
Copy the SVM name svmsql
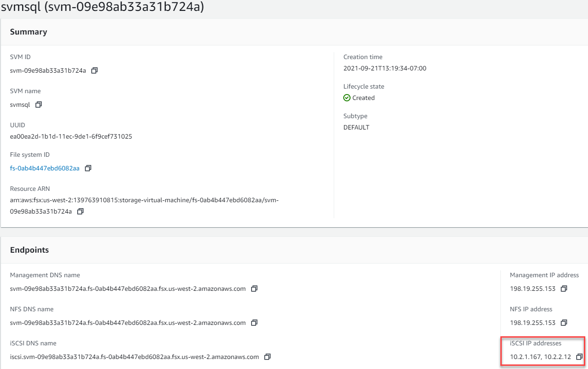[x=39, y=105]
